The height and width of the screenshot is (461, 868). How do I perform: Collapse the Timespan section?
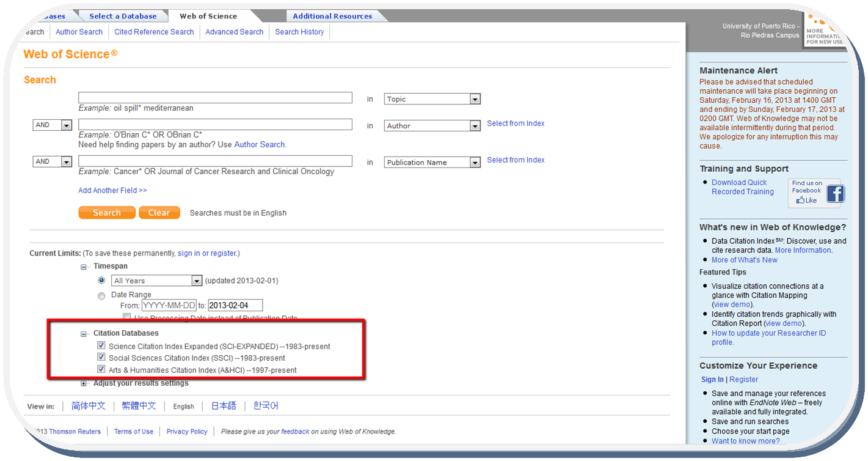click(84, 267)
